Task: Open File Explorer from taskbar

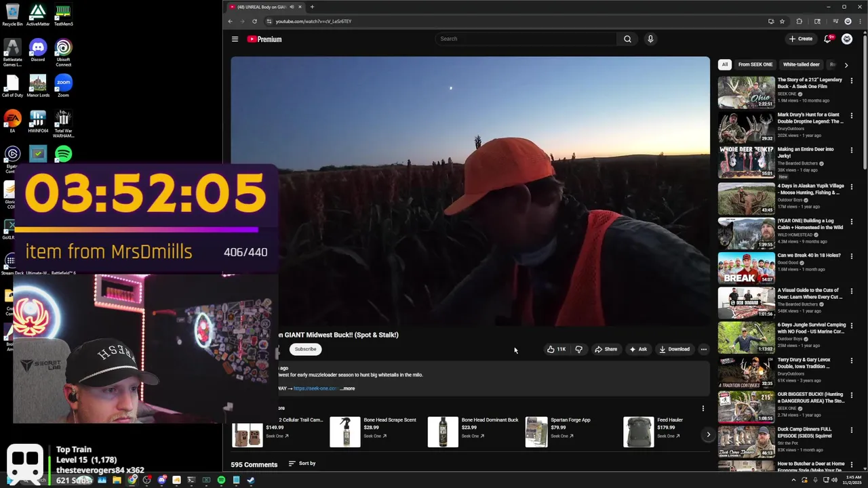Action: 117,481
